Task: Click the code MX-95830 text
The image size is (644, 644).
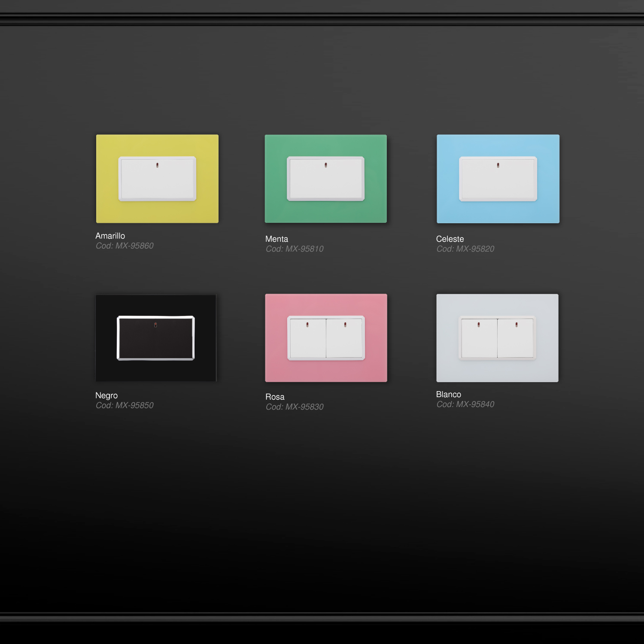Action: click(295, 407)
